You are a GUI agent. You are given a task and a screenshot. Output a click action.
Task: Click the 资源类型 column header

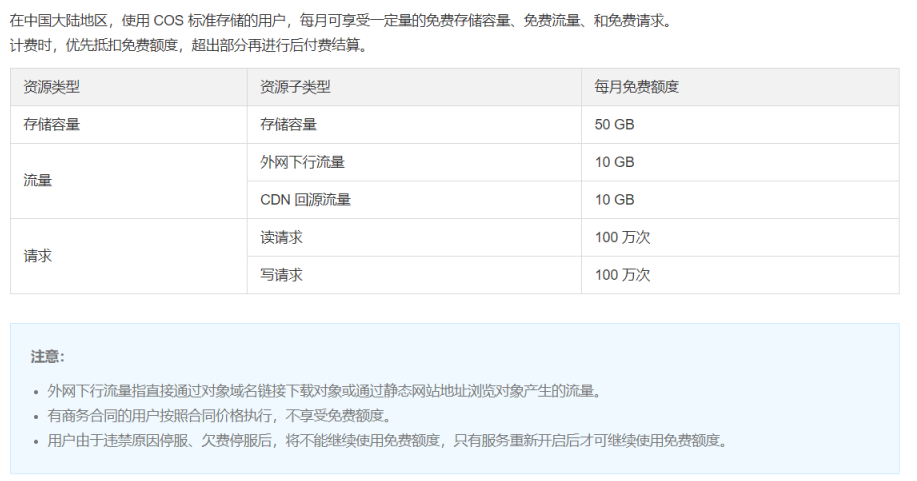(x=52, y=87)
